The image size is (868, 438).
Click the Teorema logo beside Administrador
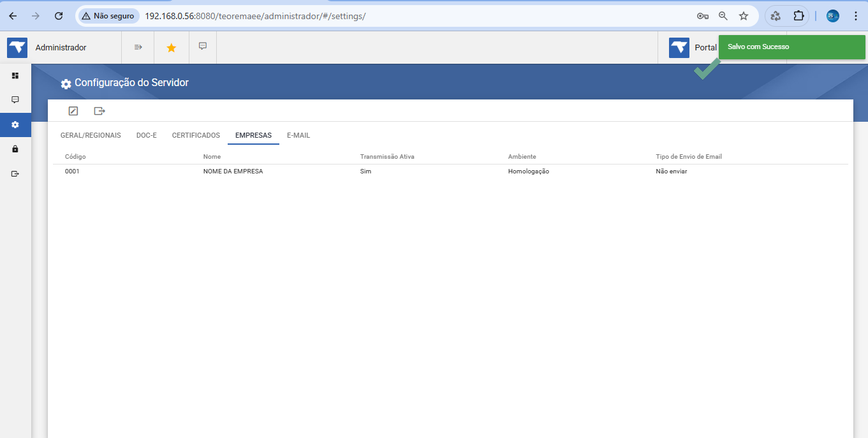[x=17, y=47]
